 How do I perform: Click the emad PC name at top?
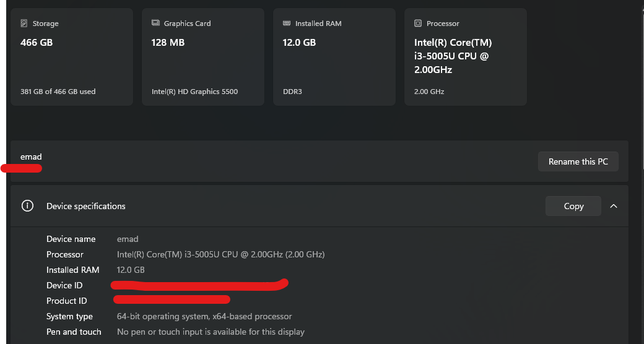[x=31, y=157]
